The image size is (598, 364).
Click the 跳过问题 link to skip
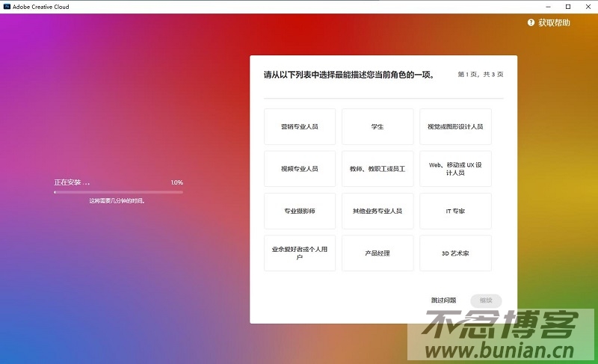click(x=443, y=300)
